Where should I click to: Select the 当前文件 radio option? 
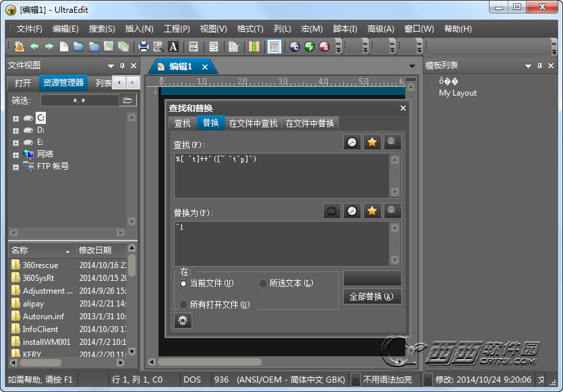(x=183, y=284)
